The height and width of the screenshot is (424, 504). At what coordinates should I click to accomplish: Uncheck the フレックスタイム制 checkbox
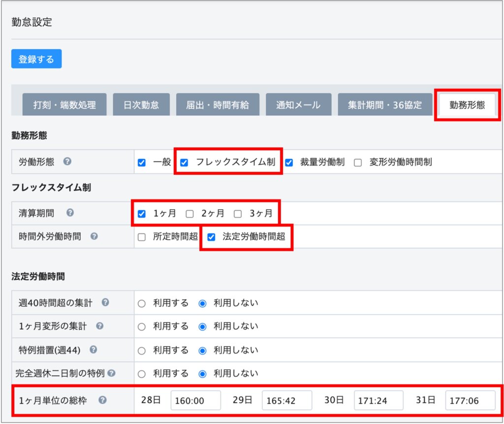click(x=185, y=163)
